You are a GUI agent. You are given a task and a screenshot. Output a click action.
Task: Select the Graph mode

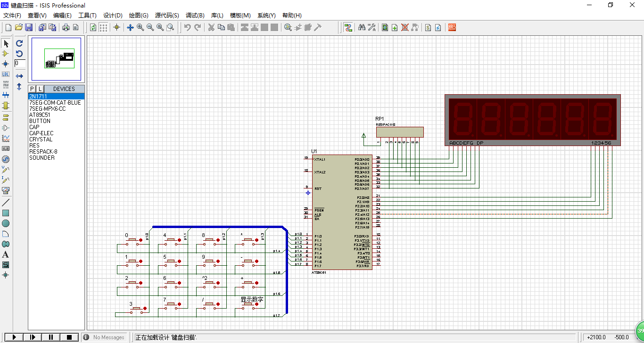point(6,138)
